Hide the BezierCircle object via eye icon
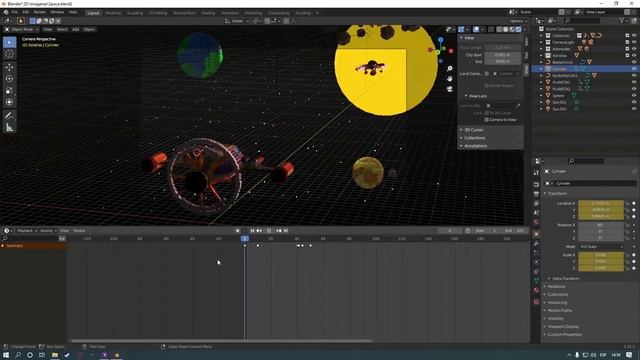The image size is (640, 360). pyautogui.click(x=634, y=62)
